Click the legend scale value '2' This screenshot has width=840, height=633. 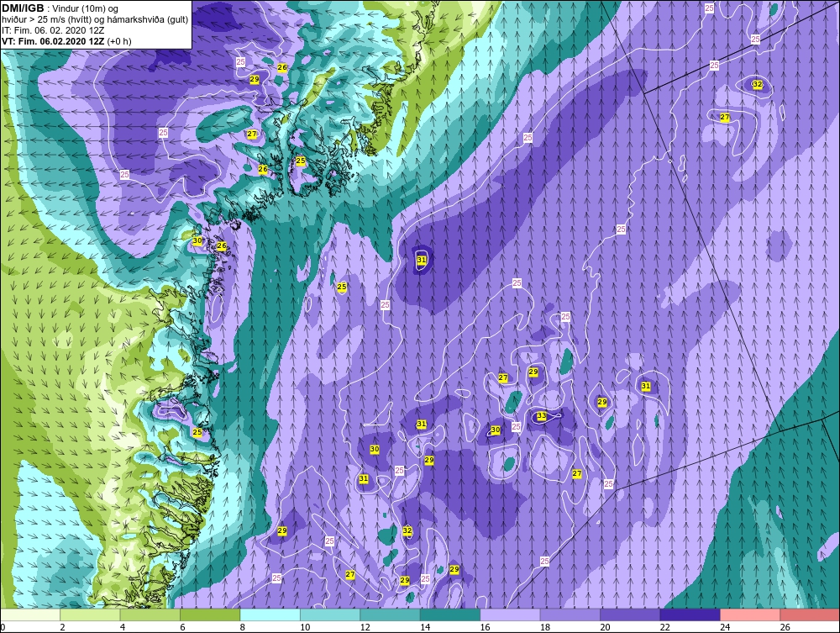tap(63, 627)
